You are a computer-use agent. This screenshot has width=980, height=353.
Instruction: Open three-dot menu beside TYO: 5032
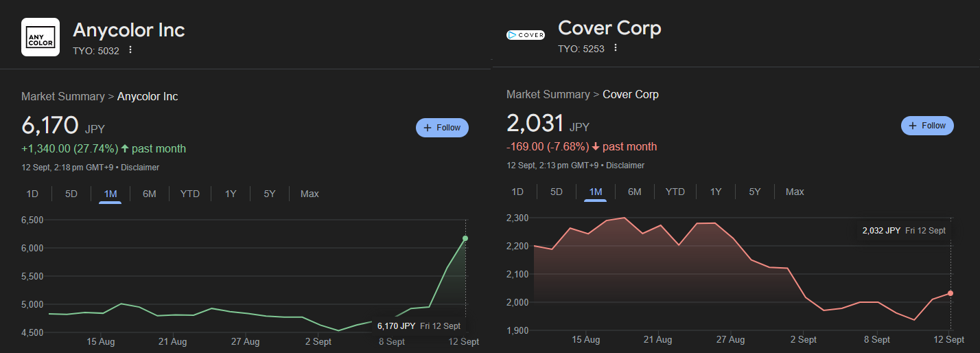click(x=130, y=50)
